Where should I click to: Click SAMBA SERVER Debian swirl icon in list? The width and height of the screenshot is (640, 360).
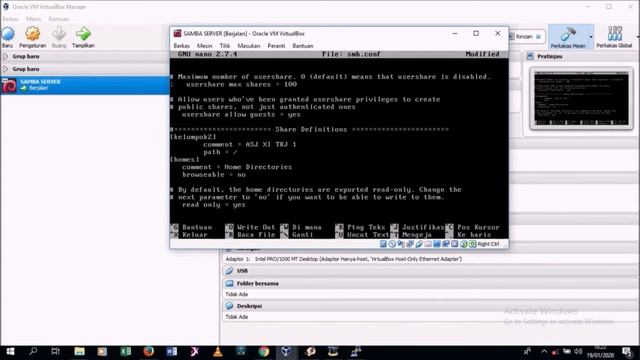pyautogui.click(x=9, y=85)
